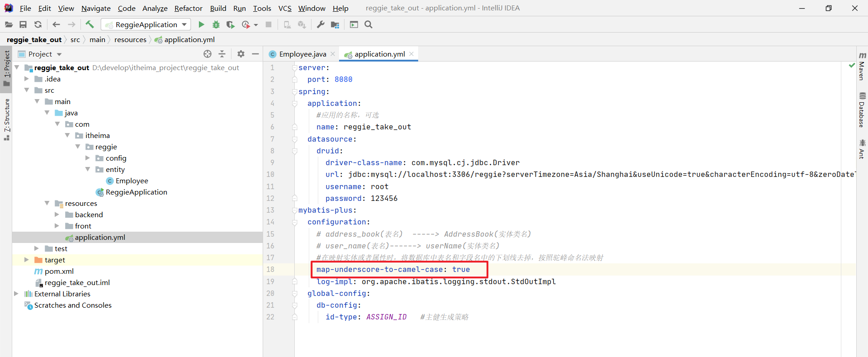Run ReggieApplication with the green play icon
This screenshot has height=357, width=868.
point(201,24)
